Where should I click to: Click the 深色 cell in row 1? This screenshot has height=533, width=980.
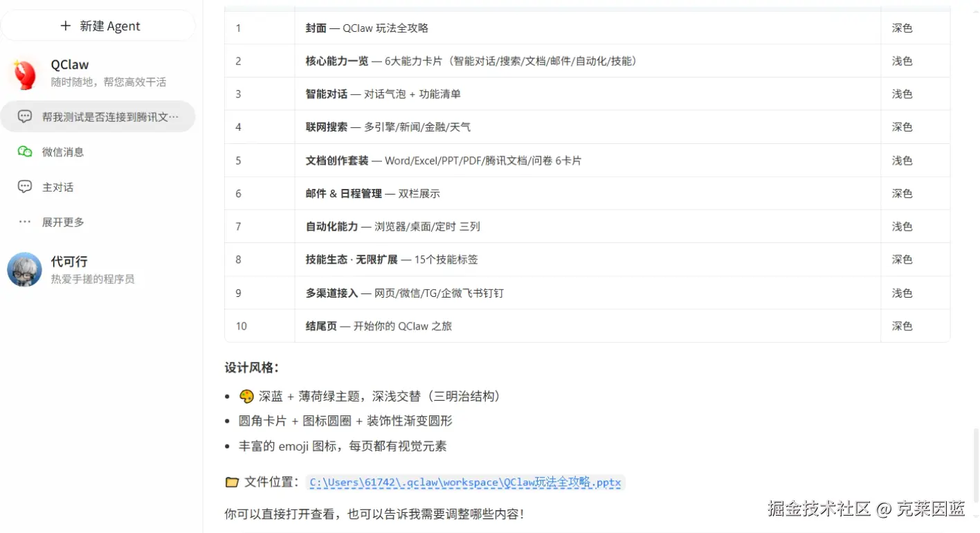[915, 28]
